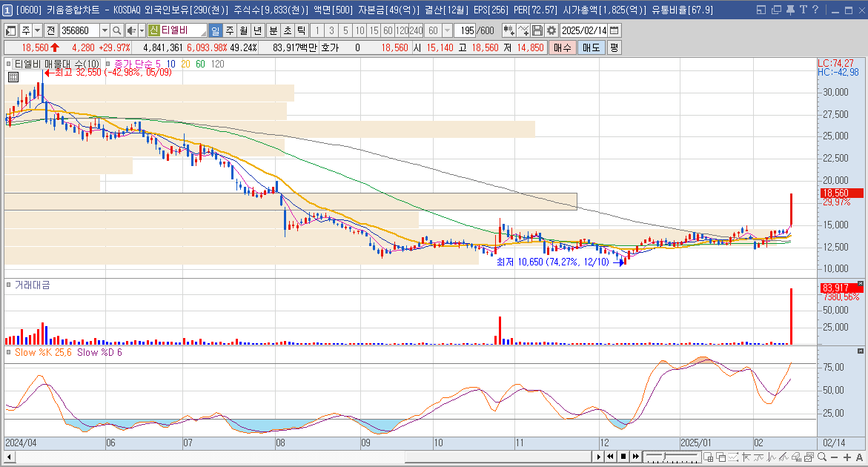The image size is (868, 467).
Task: Click the fast-forward double-arrow button
Action: point(635,457)
